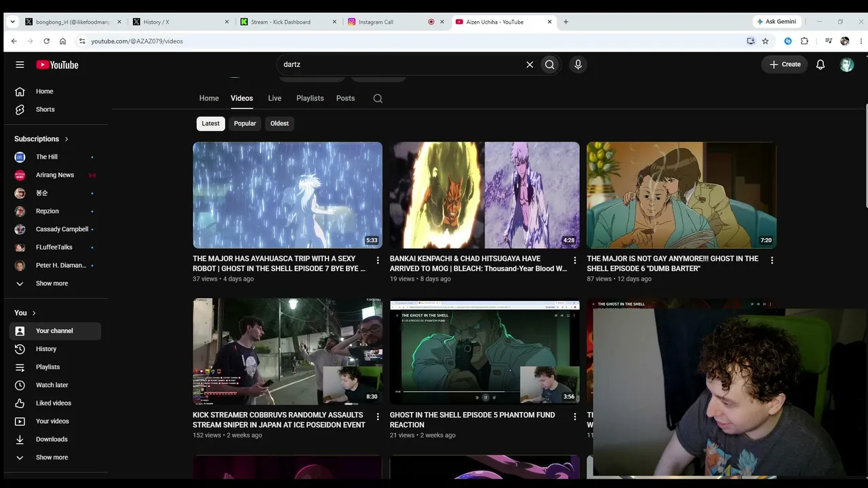Open Watch later in the sidebar
This screenshot has height=488, width=868.
[x=56, y=385]
